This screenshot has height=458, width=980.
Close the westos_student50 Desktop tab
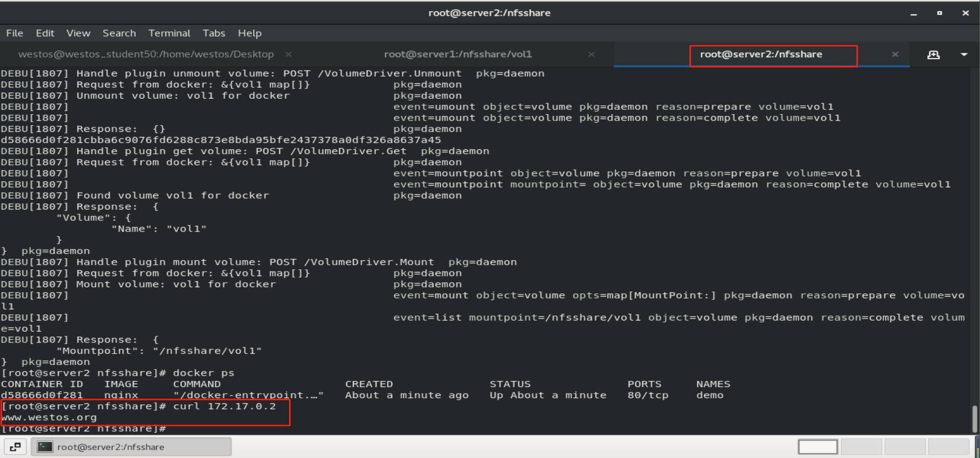click(x=289, y=54)
